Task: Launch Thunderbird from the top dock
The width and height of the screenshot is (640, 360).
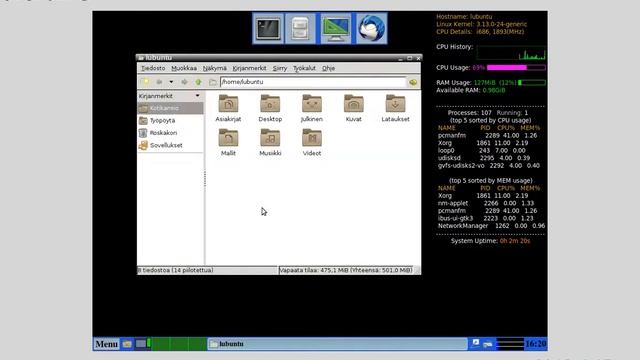Action: click(x=371, y=28)
